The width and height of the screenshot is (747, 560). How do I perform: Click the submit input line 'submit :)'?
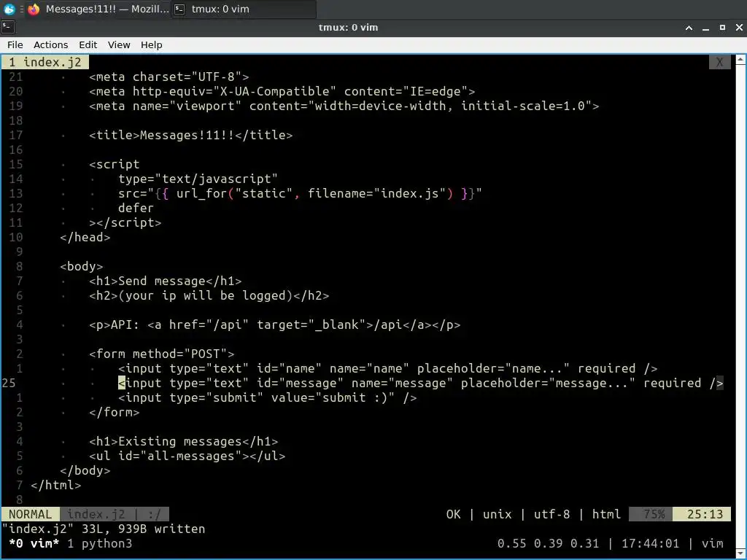pyautogui.click(x=267, y=397)
